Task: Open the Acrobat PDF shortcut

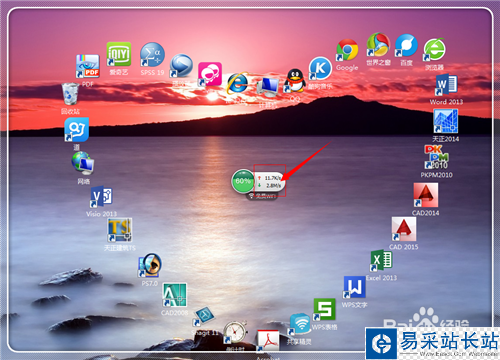Action: pyautogui.click(x=268, y=341)
